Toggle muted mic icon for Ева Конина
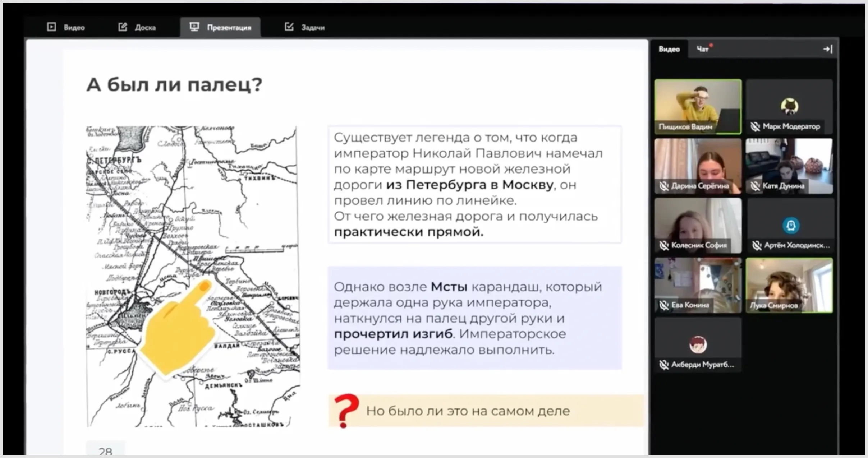Screen dimensions: 868x458 664,305
